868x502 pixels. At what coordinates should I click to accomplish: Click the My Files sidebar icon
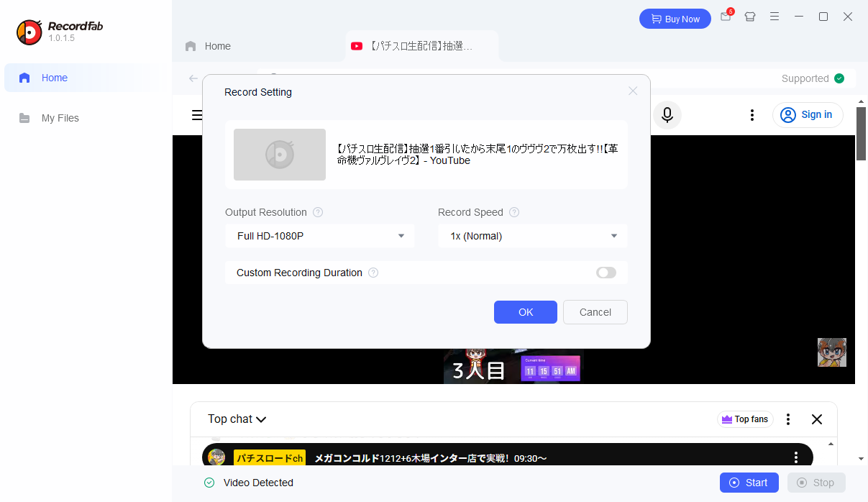pyautogui.click(x=24, y=118)
